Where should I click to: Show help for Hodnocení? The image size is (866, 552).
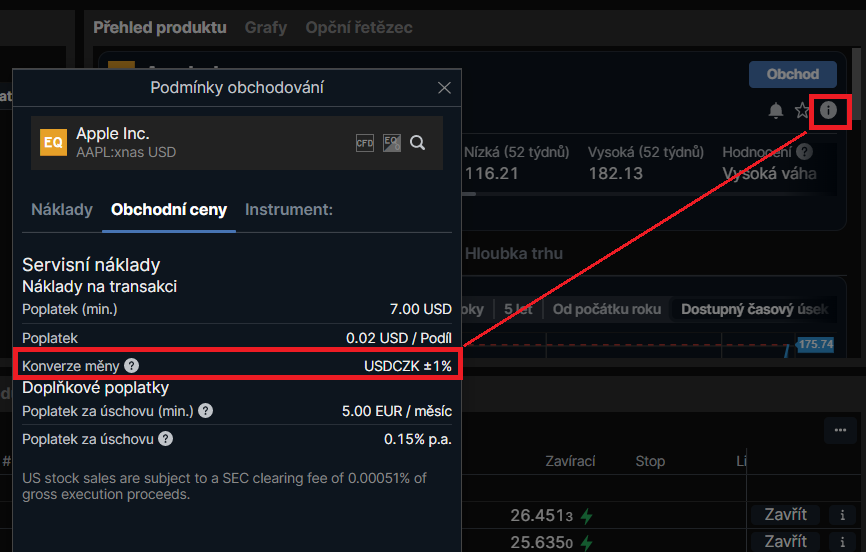point(805,151)
